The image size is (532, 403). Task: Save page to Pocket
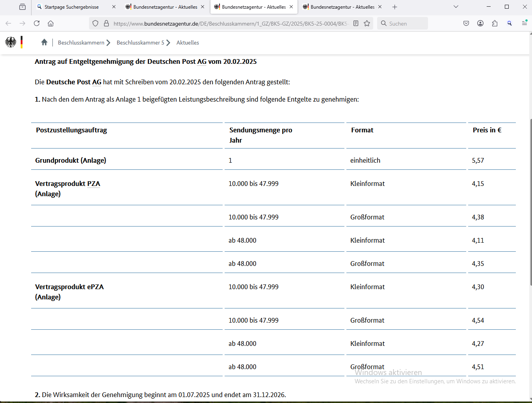466,23
